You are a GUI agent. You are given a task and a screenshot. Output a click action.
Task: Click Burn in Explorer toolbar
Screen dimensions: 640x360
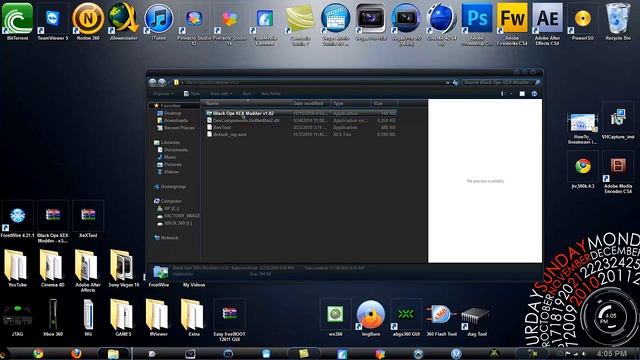[x=247, y=94]
